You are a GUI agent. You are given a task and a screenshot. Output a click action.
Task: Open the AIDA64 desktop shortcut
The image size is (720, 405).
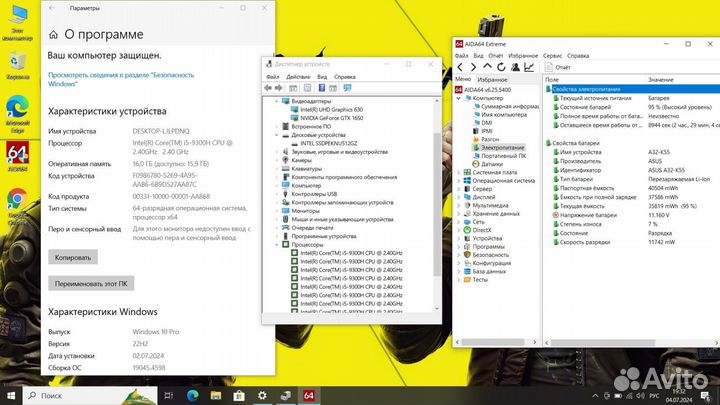(17, 153)
